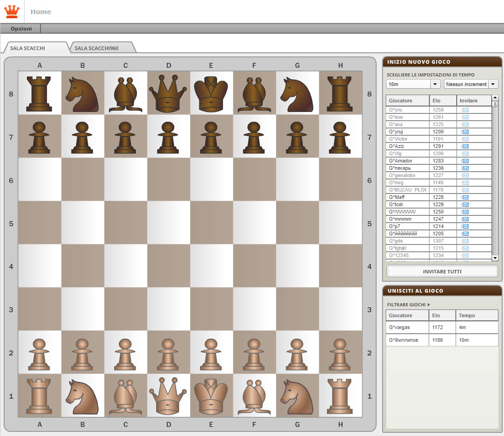Image resolution: width=504 pixels, height=436 pixels.
Task: Pick the light pawn on H2
Action: click(x=340, y=355)
